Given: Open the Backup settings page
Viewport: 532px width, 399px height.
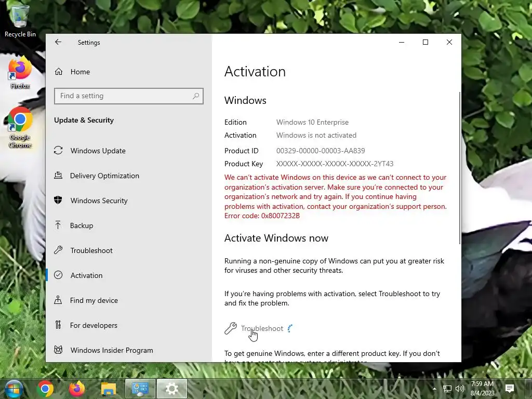Looking at the screenshot, I should [129, 225].
